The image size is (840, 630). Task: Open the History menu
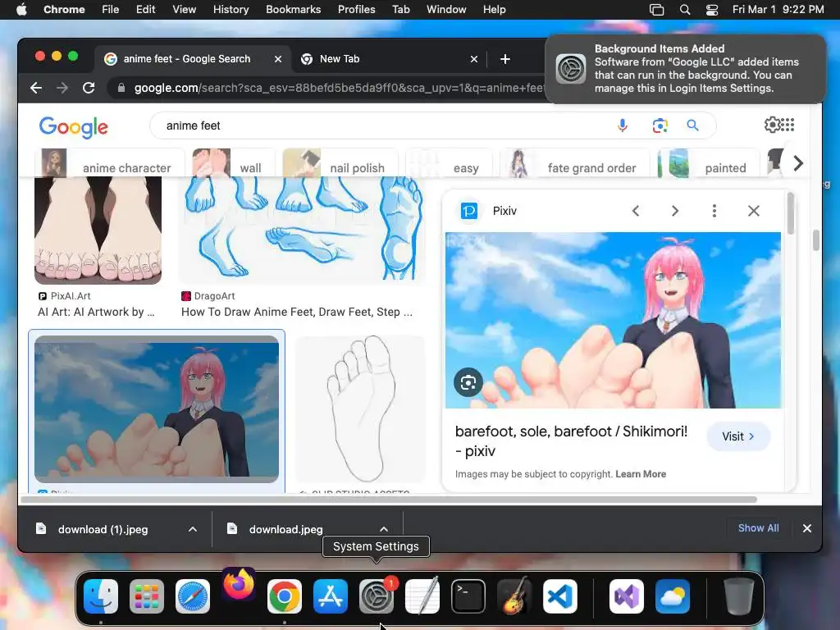[231, 10]
